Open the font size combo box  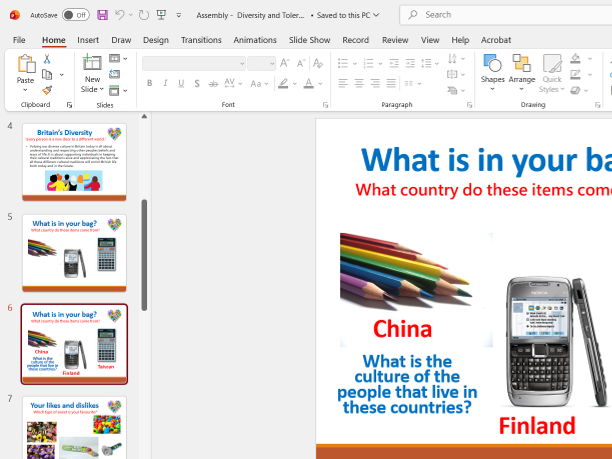click(261, 63)
